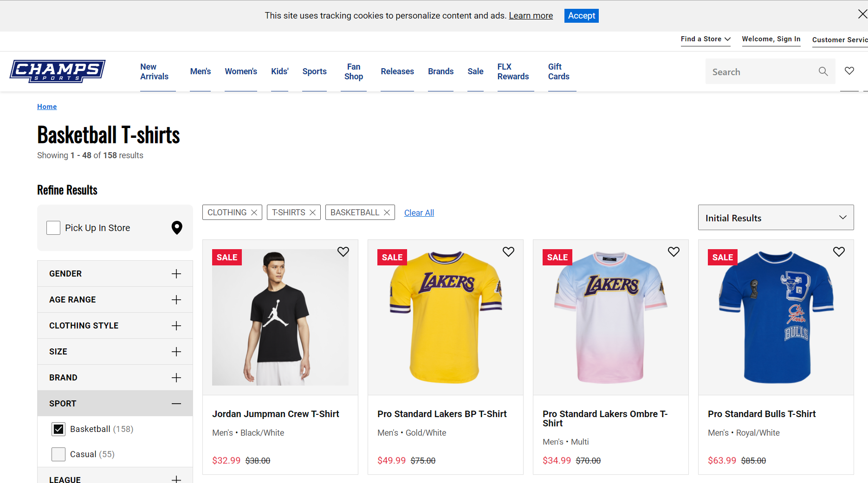Screen dimensions: 868x483
Task: Click the store location pin icon
Action: 177,227
